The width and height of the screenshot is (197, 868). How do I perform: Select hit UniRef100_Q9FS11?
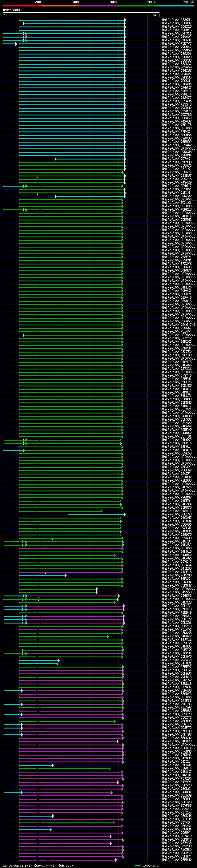coord(177,33)
